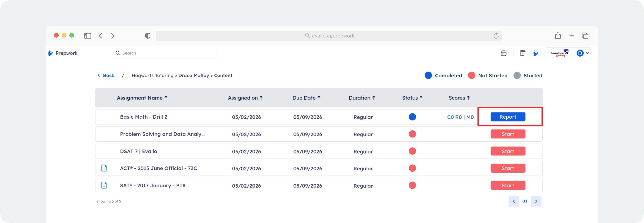Open the Report for Basic Math Drill 2
Image resolution: width=644 pixels, height=223 pixels.
click(x=508, y=117)
